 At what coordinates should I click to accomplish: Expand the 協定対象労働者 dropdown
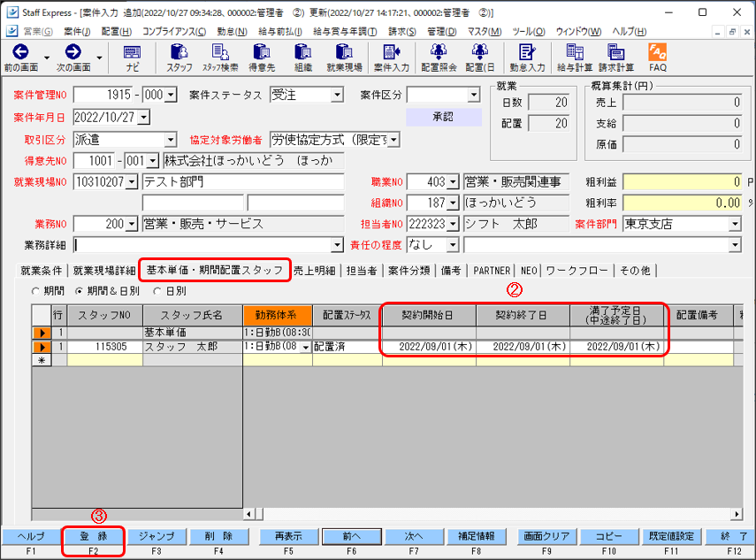click(x=393, y=140)
